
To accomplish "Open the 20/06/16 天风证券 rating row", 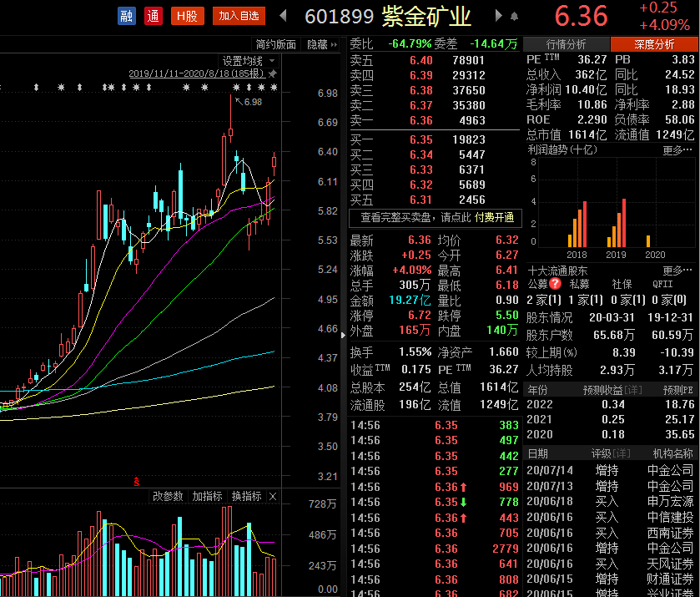I will pos(610,564).
